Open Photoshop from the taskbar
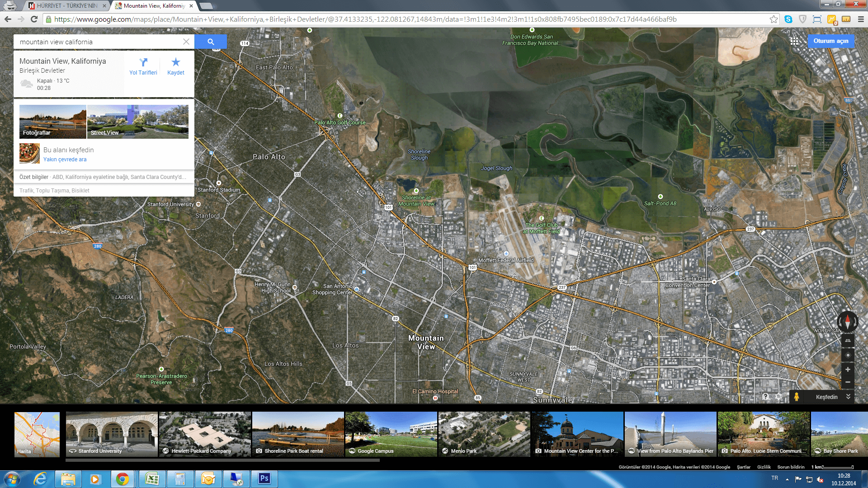Image resolution: width=868 pixels, height=488 pixels. (264, 479)
